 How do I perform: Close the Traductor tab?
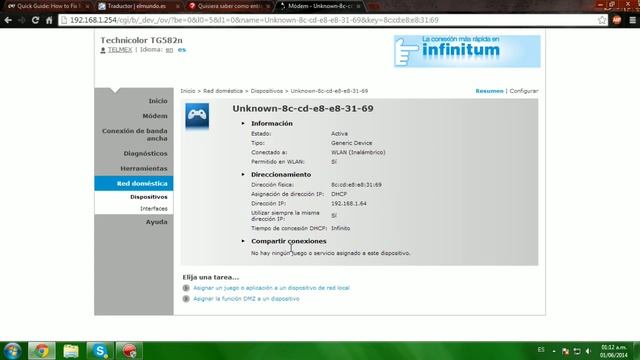tap(178, 7)
